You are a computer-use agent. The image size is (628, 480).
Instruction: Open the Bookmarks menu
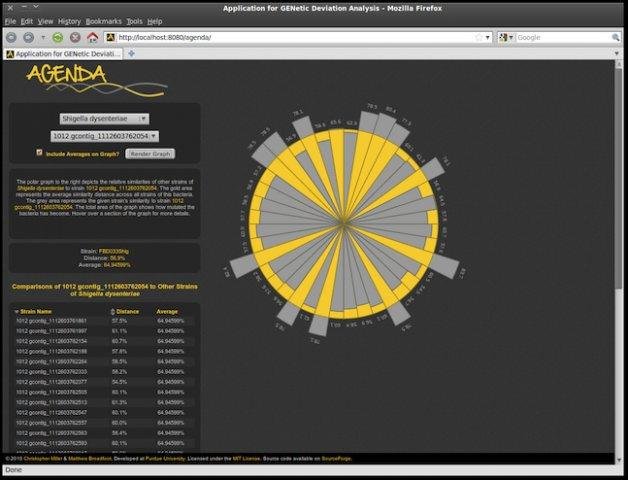104,22
